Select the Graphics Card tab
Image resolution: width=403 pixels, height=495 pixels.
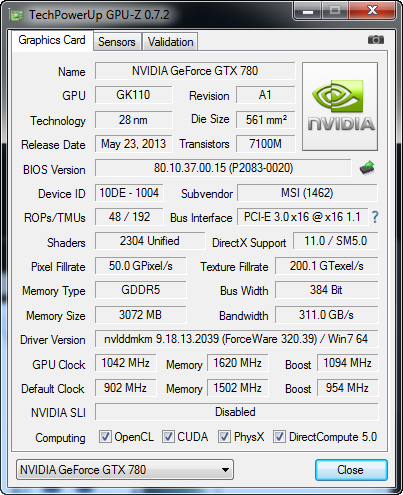[52, 40]
